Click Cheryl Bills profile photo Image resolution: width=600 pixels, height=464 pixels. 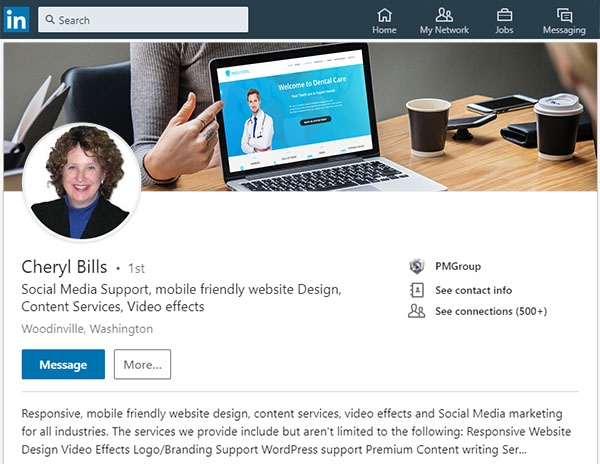82,182
